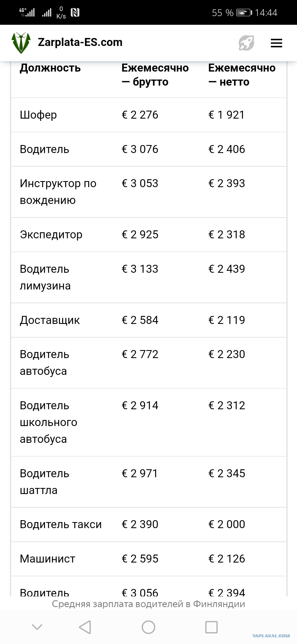Viewport: 297px width, 644px height.
Task: Collapse navigation bar with down chevron
Action: tap(37, 627)
